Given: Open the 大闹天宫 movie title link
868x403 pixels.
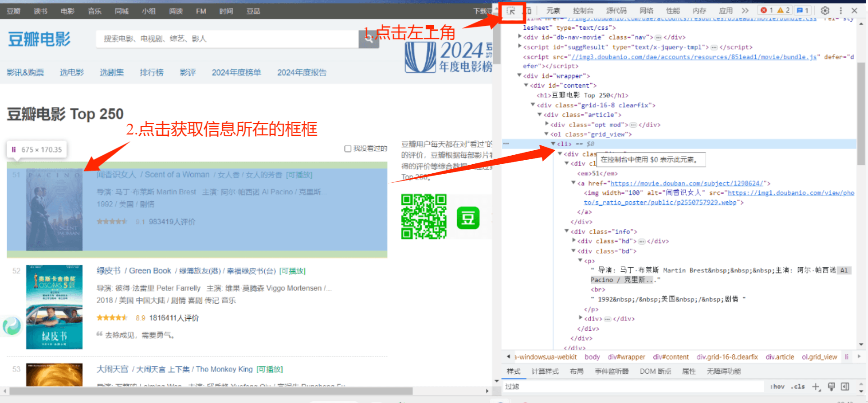Looking at the screenshot, I should pos(175,369).
